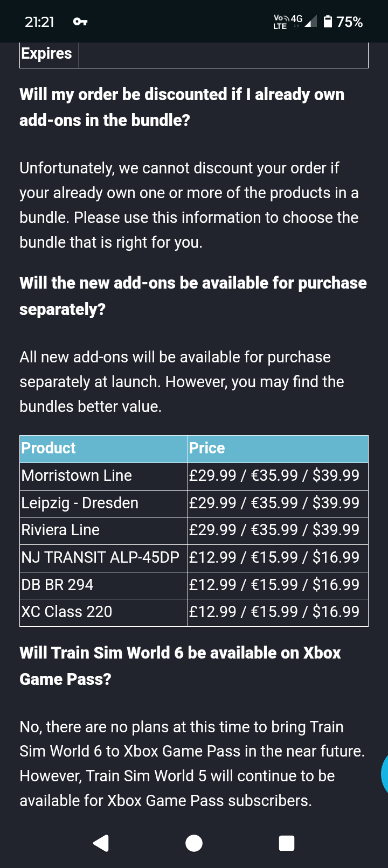Select the Morristown Line product cell
The image size is (388, 868).
(77, 475)
